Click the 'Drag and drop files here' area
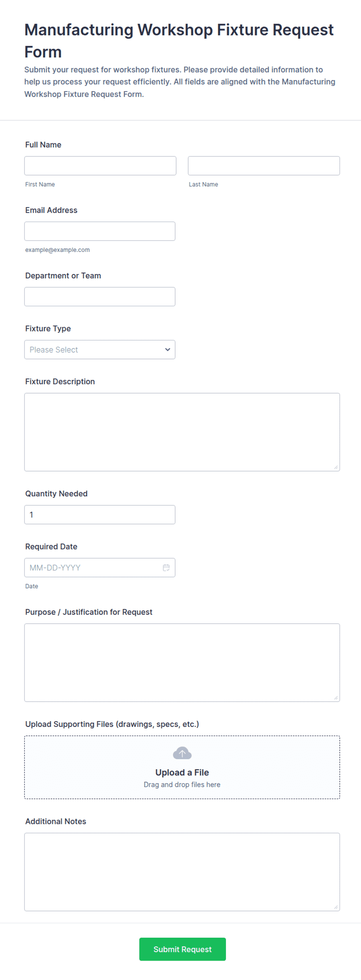Screen dimensions: 361x980 tap(182, 784)
